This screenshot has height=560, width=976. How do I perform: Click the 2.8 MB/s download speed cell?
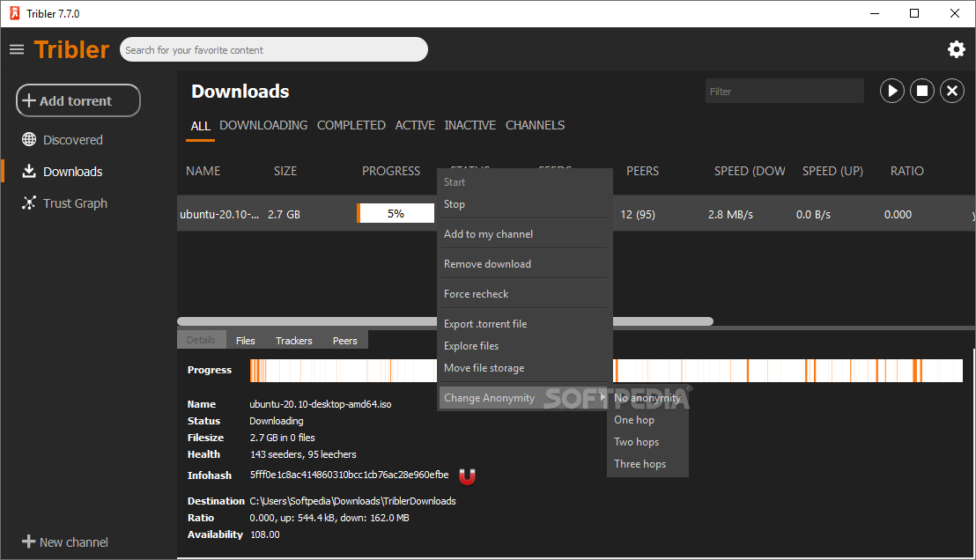pos(730,214)
